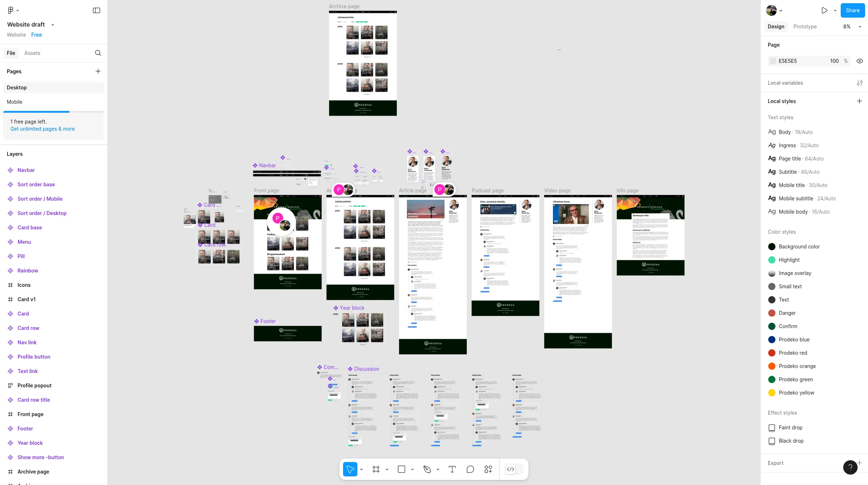Switch to the Assets tab
The height and width of the screenshot is (485, 868).
coord(32,53)
